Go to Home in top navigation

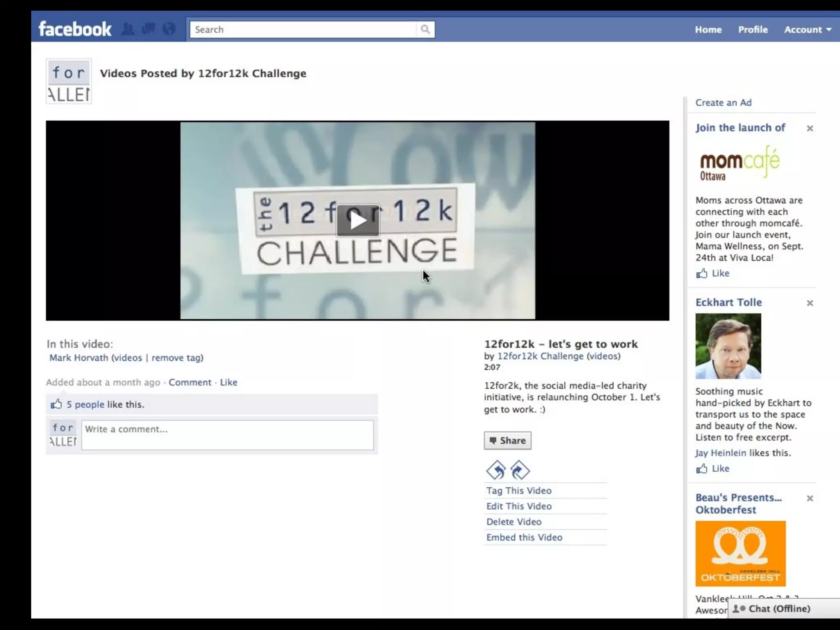708,30
